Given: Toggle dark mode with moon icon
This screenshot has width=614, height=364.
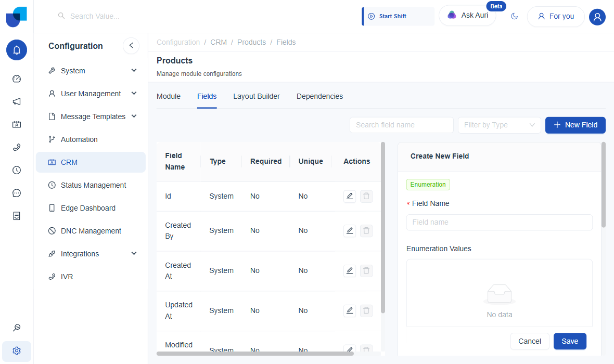Looking at the screenshot, I should click(x=515, y=16).
